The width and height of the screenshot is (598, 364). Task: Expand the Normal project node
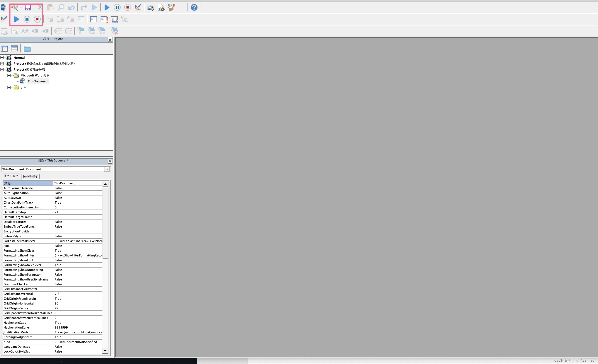click(2, 57)
